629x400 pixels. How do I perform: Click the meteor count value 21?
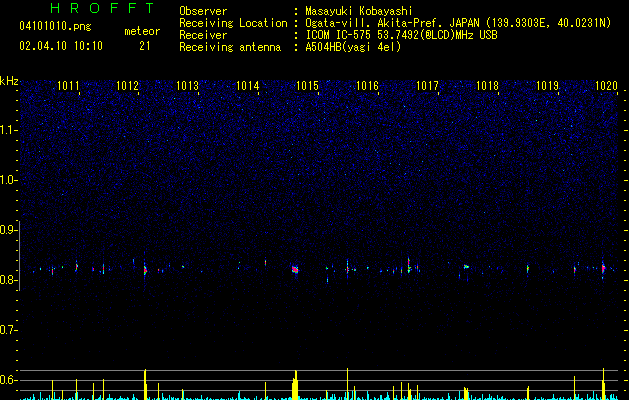(x=145, y=46)
